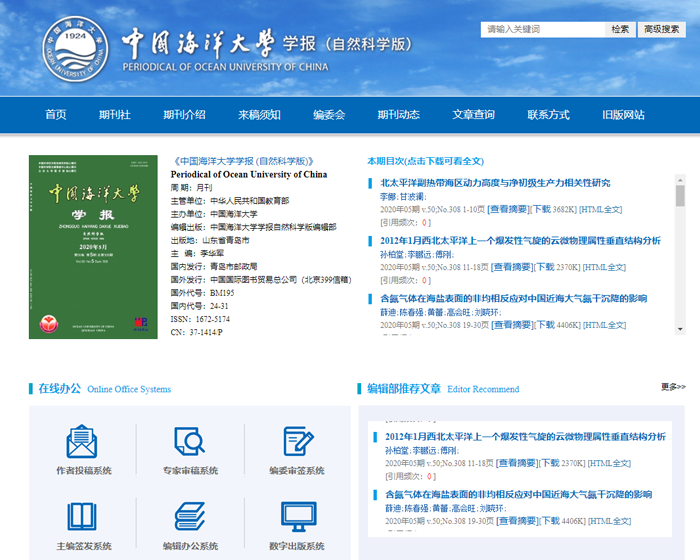Open 期刊社 menu item
This screenshot has width=700, height=560.
(x=115, y=115)
